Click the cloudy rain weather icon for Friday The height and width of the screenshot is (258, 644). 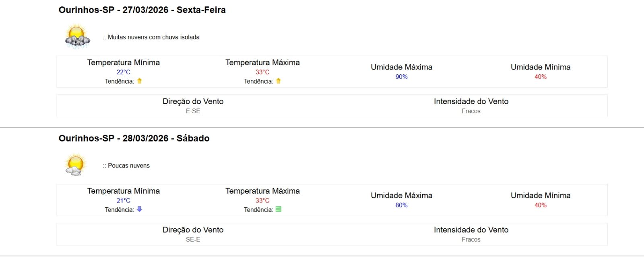point(77,37)
